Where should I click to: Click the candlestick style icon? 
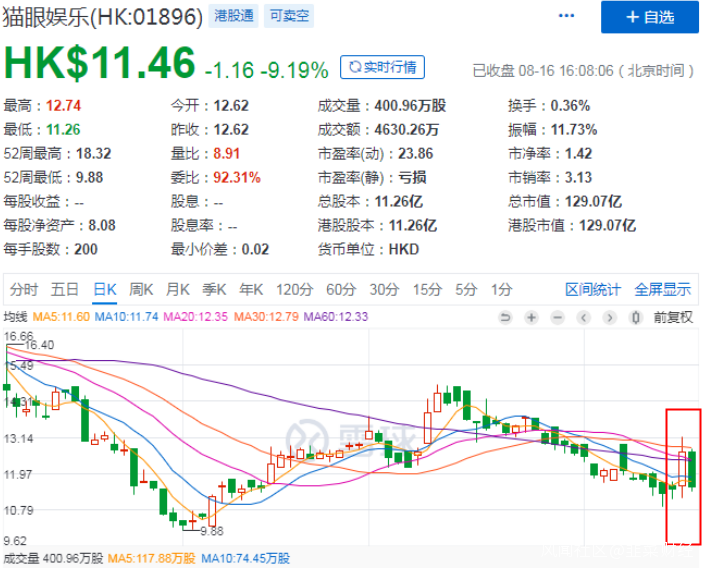636,318
